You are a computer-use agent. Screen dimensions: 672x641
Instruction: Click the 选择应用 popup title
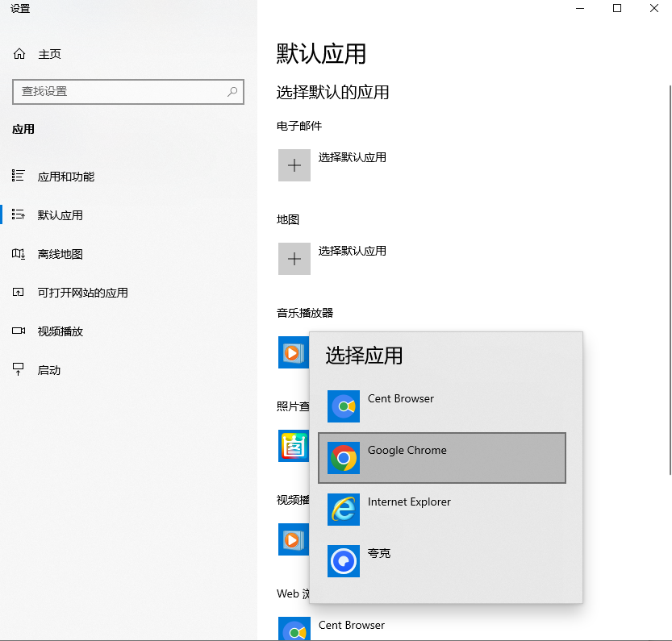[x=365, y=356]
